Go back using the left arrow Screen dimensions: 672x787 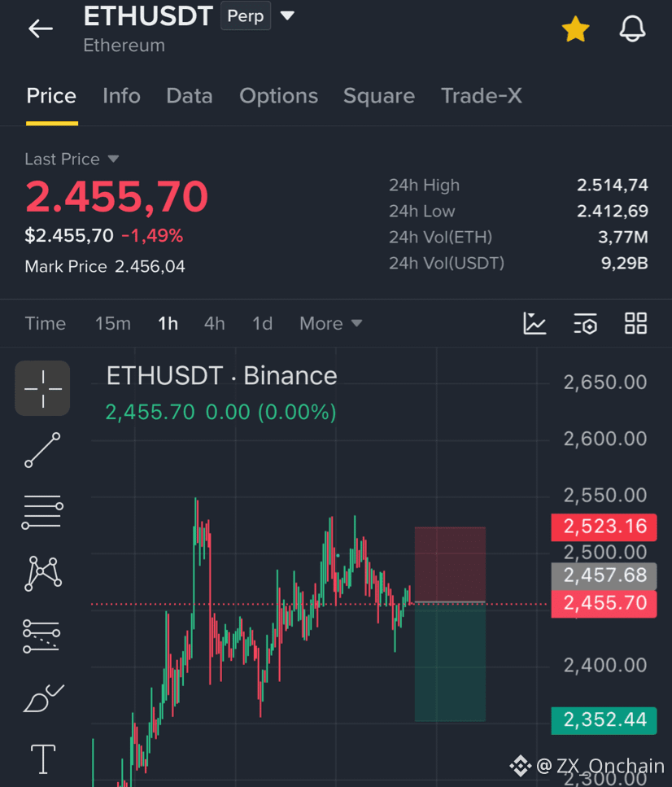click(41, 28)
